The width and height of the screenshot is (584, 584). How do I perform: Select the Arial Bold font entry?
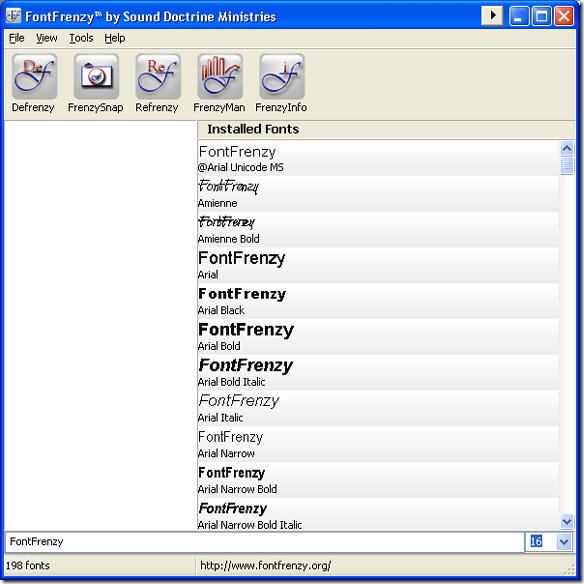click(x=378, y=337)
